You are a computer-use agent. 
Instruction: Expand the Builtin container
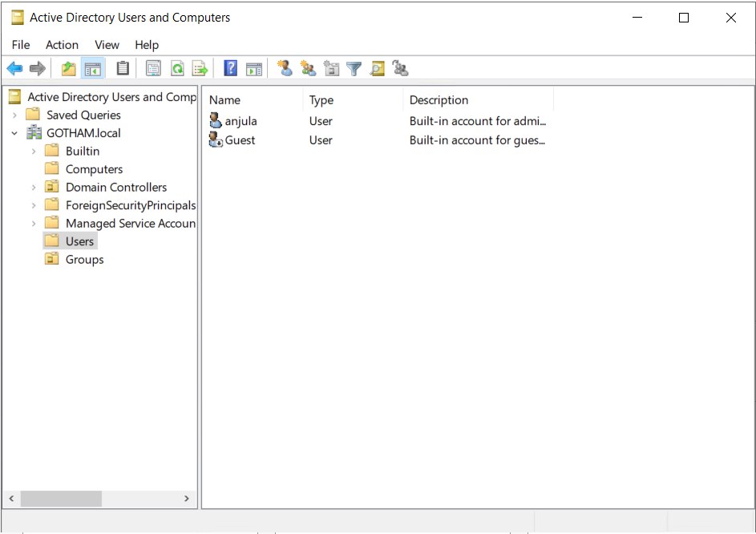[x=34, y=152]
